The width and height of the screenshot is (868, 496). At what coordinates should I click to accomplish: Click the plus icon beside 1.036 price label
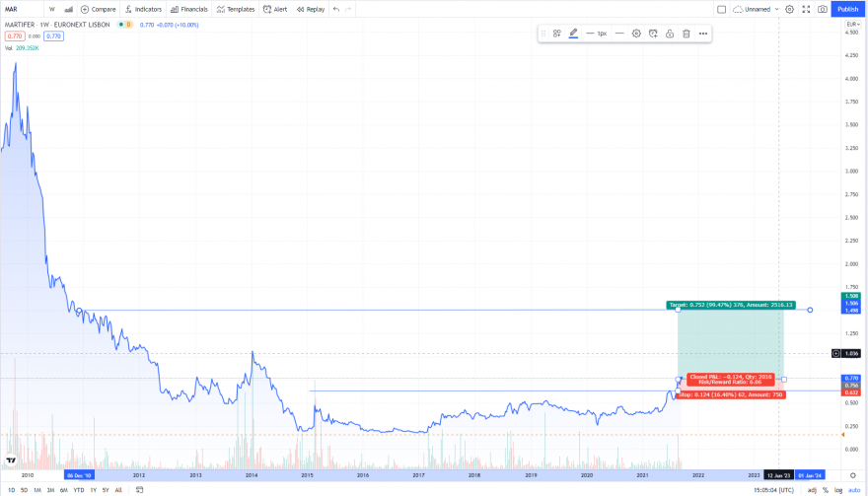(x=835, y=353)
